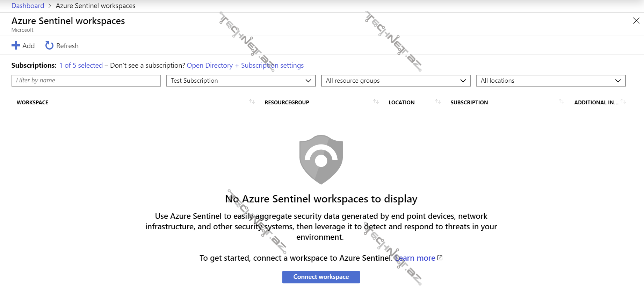The image size is (644, 297).
Task: Go to Dashboard breadcrumb
Action: pyautogui.click(x=28, y=6)
